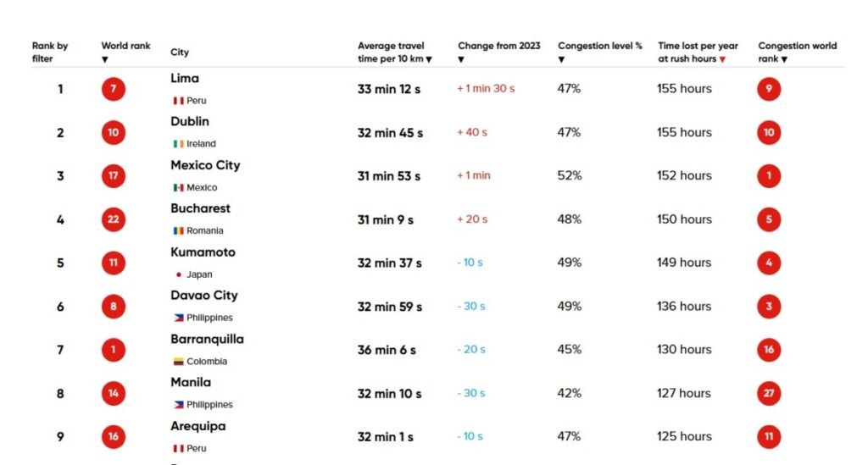Click the Colombia flag under Barranquilla
868x465 pixels.
pyautogui.click(x=178, y=362)
